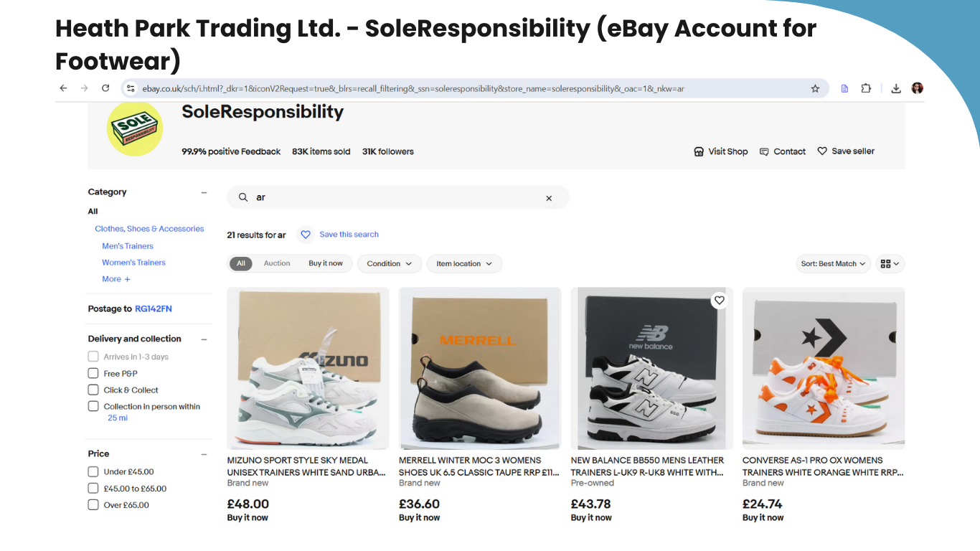This screenshot has width=980, height=551.
Task: Open the Men's Trainers category link
Action: [128, 246]
